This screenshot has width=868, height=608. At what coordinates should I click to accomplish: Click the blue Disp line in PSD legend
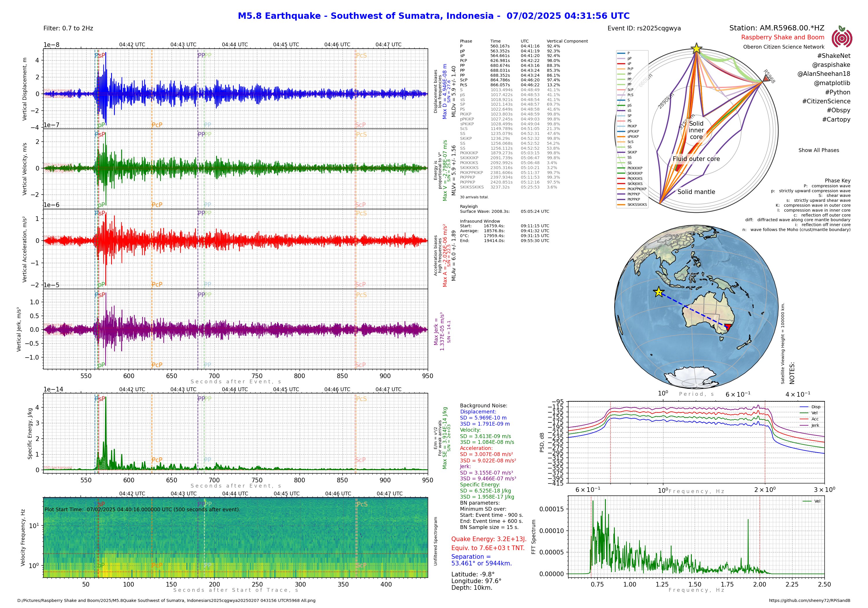coord(804,407)
